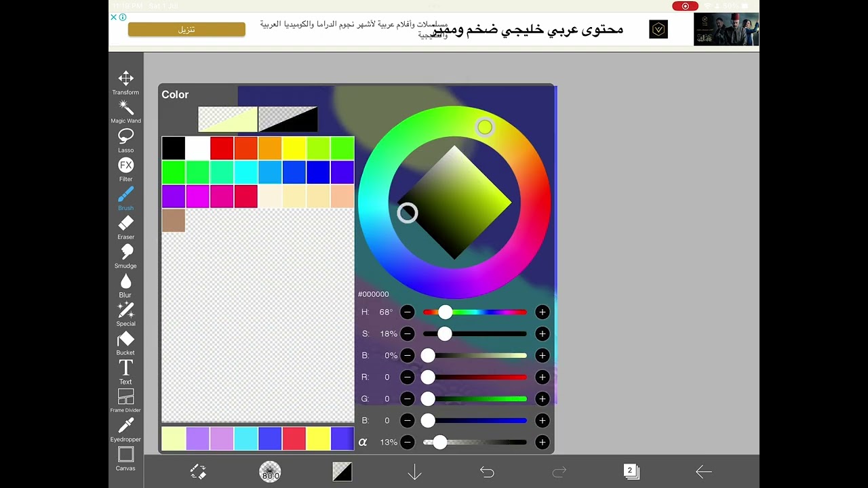This screenshot has height=488, width=868.
Task: Click the alpha value 13%
Action: pos(389,442)
